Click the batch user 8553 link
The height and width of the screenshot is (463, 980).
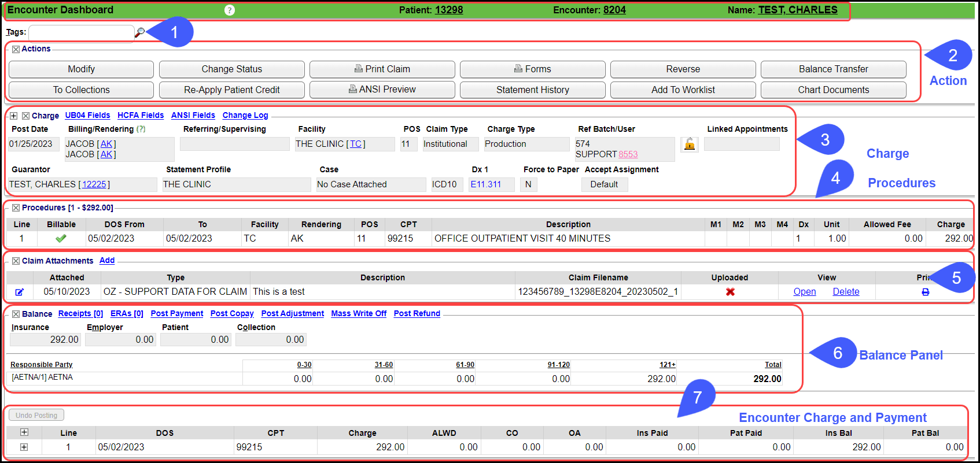(x=628, y=154)
